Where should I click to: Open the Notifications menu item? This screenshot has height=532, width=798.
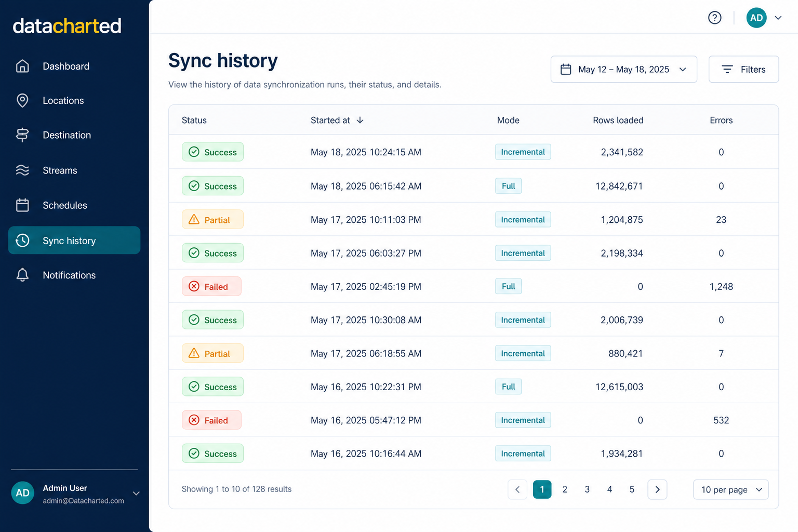74,275
